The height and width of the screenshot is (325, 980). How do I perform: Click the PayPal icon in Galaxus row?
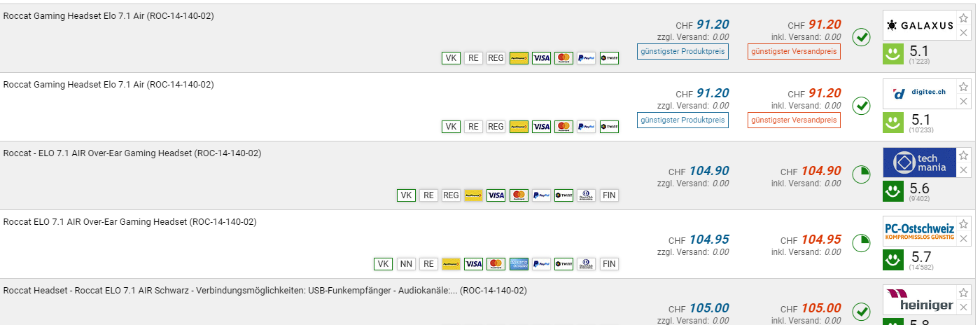coord(586,58)
